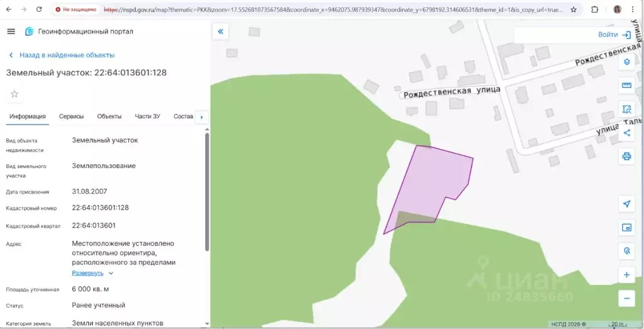Switch to the Объекты tab

point(109,116)
